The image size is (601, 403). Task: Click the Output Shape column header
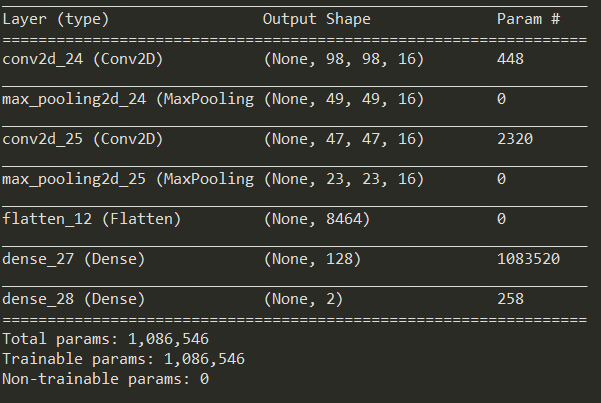tap(317, 19)
